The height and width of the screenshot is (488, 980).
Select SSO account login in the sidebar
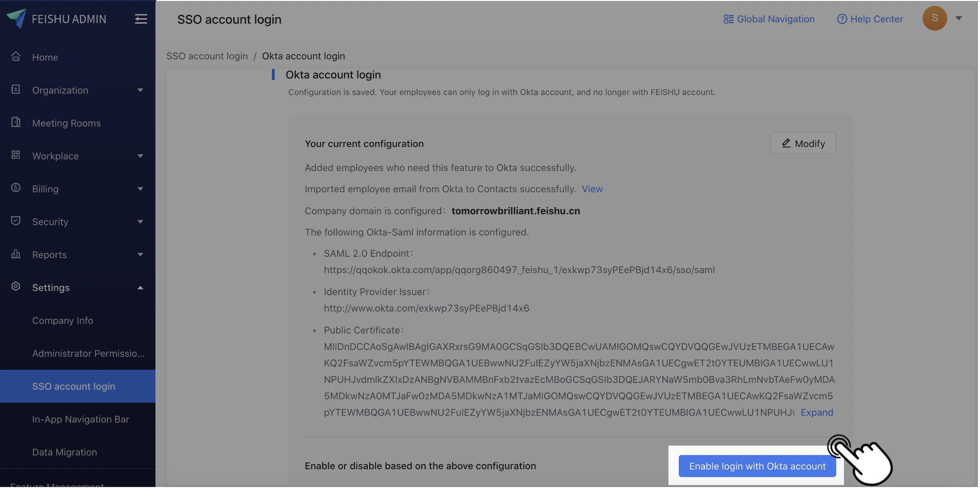pos(74,386)
